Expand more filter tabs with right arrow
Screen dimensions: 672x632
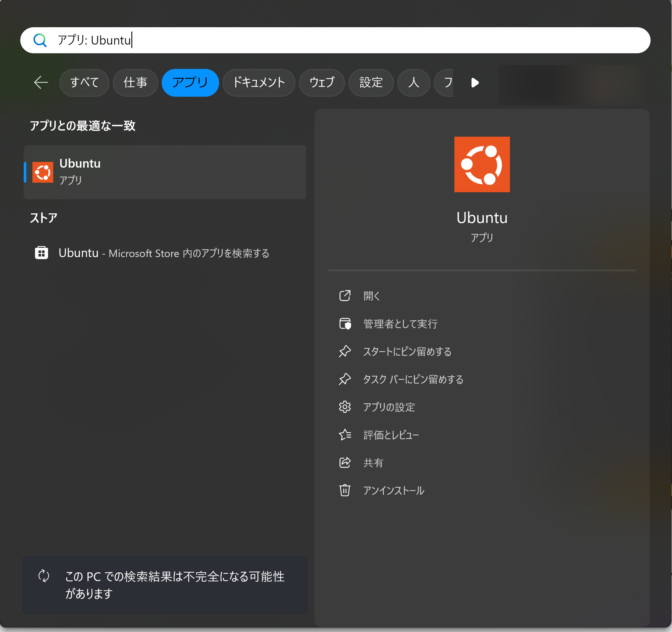click(x=475, y=83)
